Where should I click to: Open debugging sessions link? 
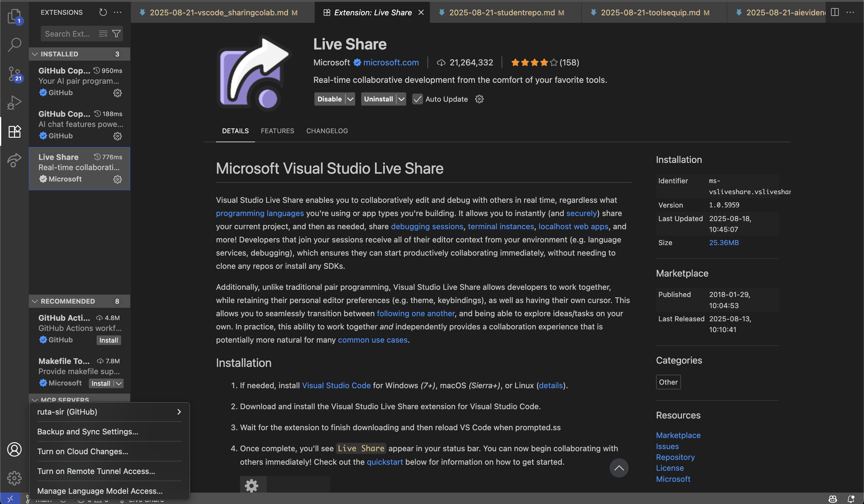(427, 226)
